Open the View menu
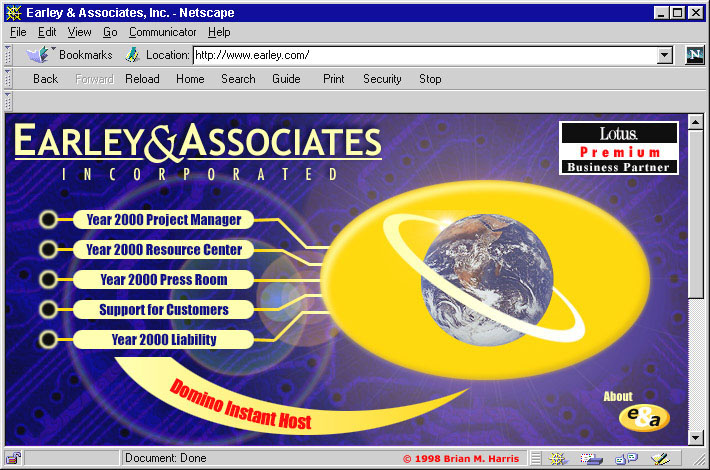The width and height of the screenshot is (710, 470). [x=79, y=32]
